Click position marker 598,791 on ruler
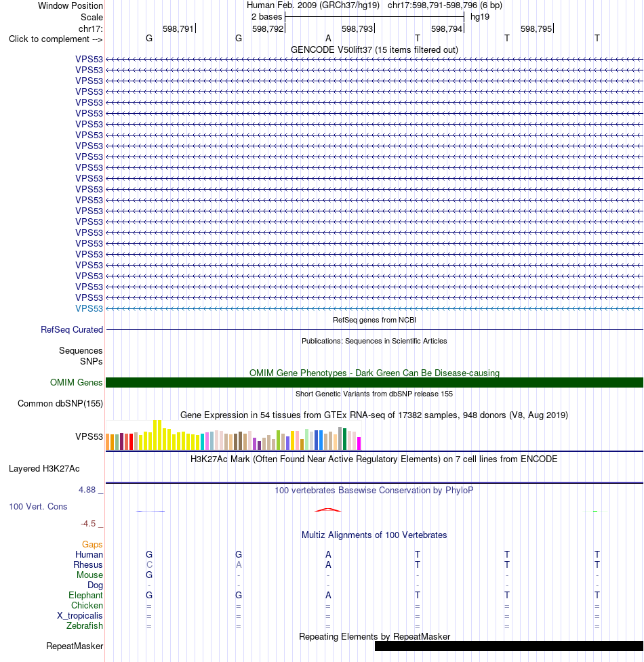 [178, 28]
